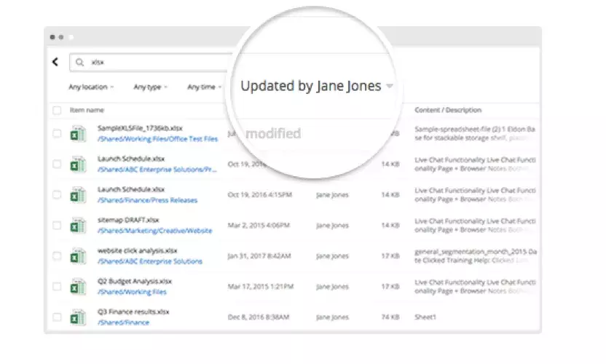This screenshot has height=364, width=606.
Task: Click the date Dec 8, 2016 8:38AM
Action: [258, 317]
